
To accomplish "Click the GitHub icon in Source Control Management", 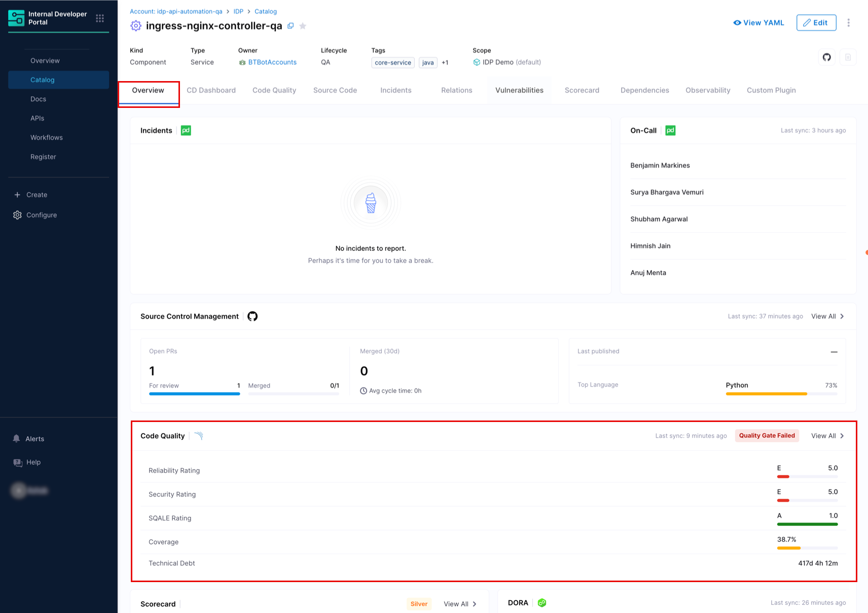I will coord(252,316).
